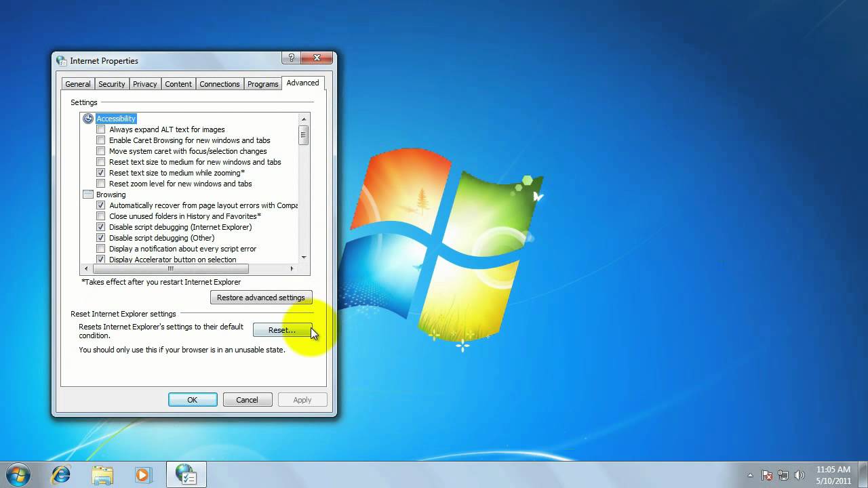Select the Browsing heading in settings list
Image resolution: width=868 pixels, height=488 pixels.
pyautogui.click(x=111, y=195)
